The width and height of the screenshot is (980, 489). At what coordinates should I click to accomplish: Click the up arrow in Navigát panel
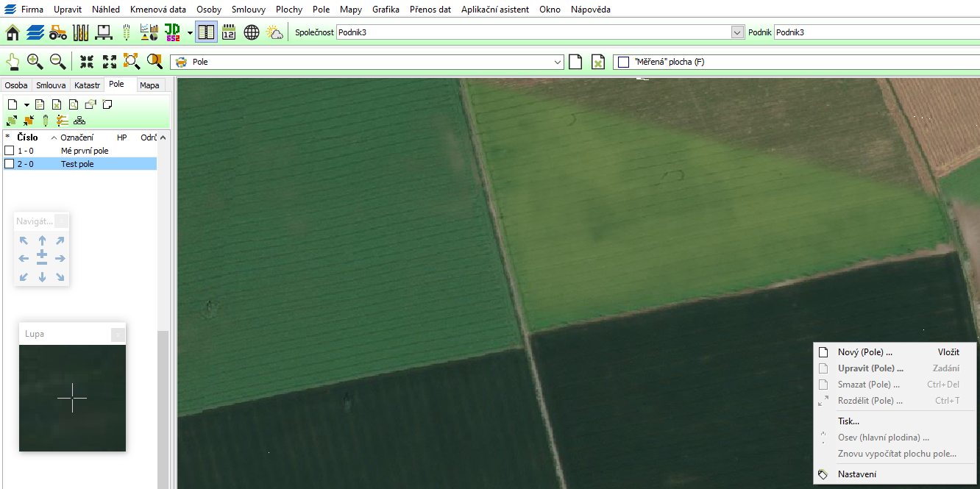click(x=42, y=240)
